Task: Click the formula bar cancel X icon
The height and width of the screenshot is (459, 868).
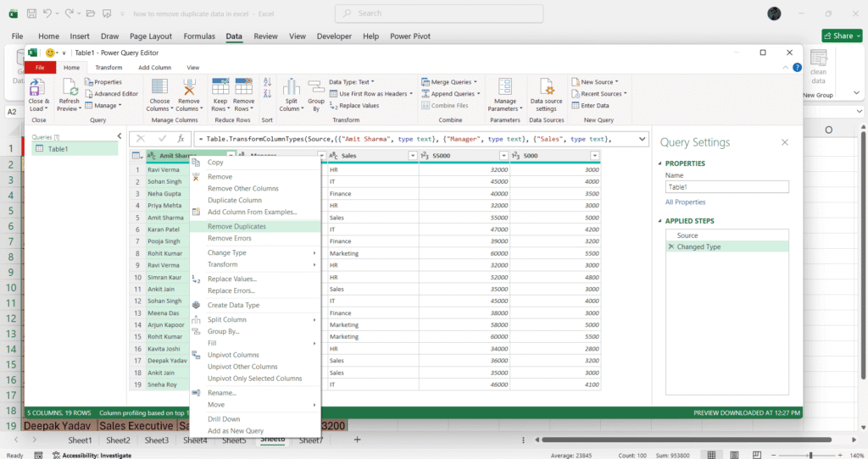Action: pos(141,139)
